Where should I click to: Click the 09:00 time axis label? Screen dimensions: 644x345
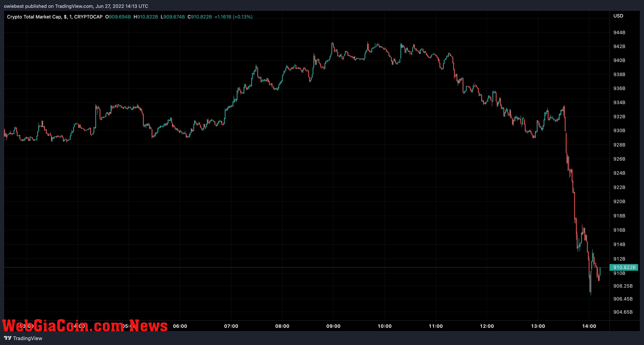[x=333, y=326]
